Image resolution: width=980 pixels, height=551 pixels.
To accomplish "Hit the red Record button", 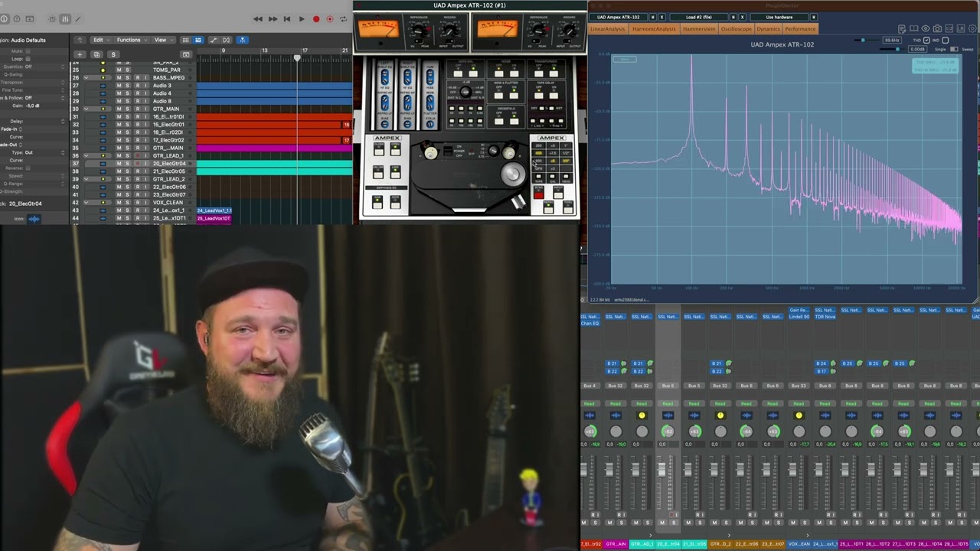I will click(x=316, y=19).
